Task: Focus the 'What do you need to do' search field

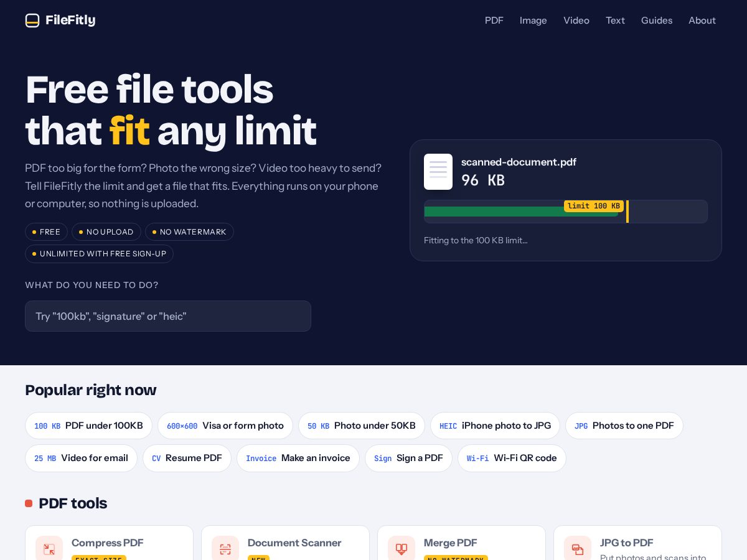Action: (168, 316)
